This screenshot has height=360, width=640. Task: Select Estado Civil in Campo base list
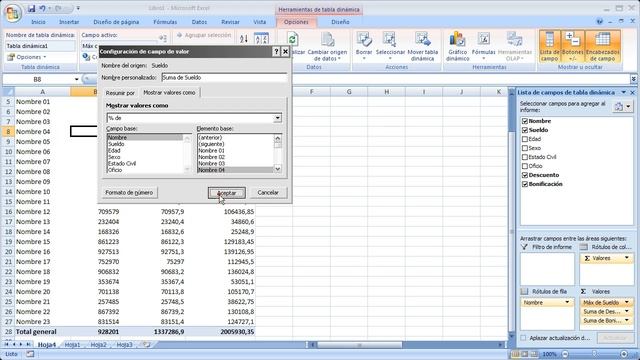click(122, 164)
